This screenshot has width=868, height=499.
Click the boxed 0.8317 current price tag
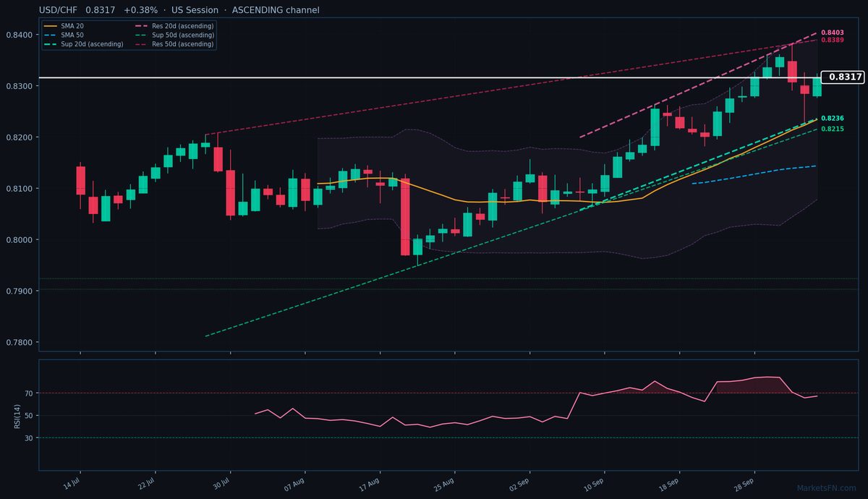pos(843,77)
